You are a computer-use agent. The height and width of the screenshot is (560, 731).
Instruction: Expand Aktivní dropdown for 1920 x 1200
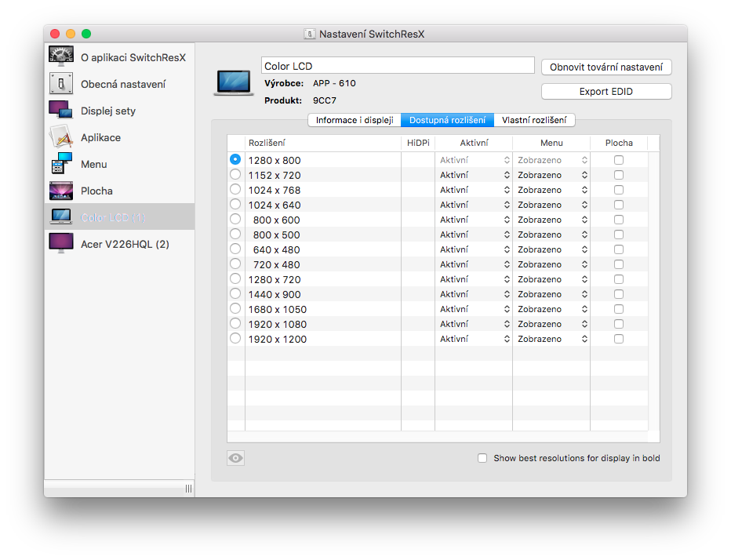474,339
